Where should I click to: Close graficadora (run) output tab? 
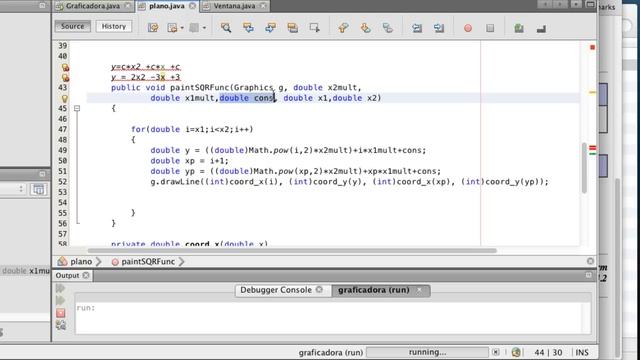click(419, 290)
